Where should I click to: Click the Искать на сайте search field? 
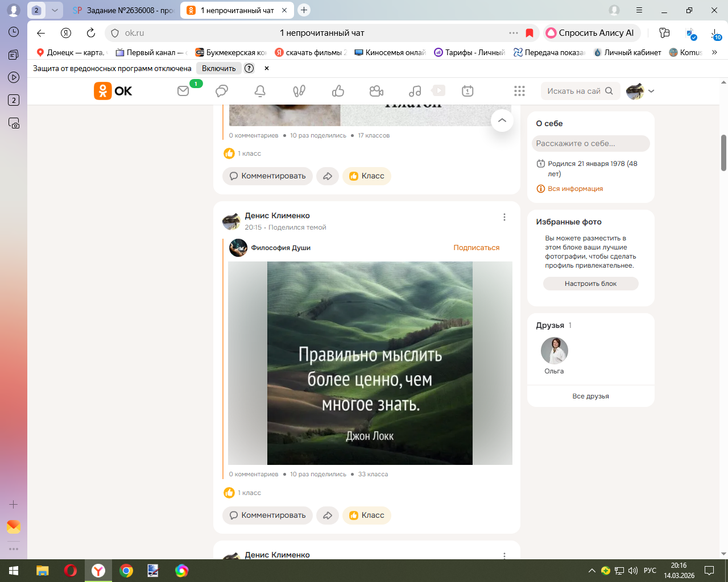573,91
